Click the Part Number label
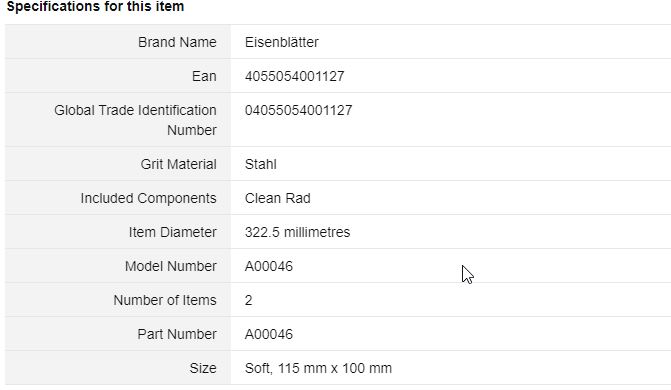The height and width of the screenshot is (390, 671). pos(177,334)
